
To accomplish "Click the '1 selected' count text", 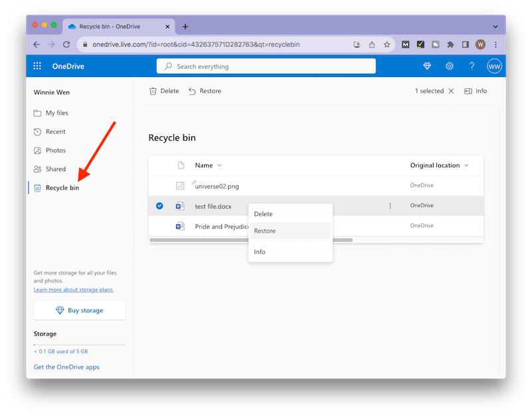I will pos(429,91).
